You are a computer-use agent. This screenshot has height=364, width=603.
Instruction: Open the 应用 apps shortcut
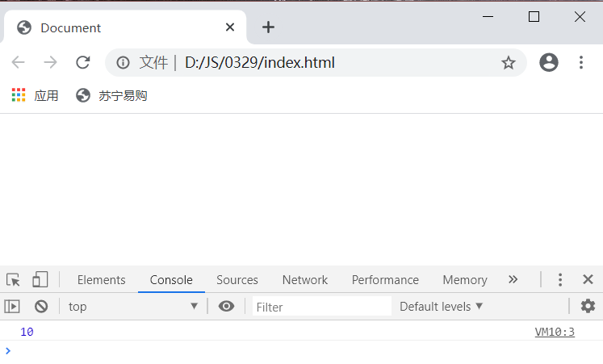(35, 95)
